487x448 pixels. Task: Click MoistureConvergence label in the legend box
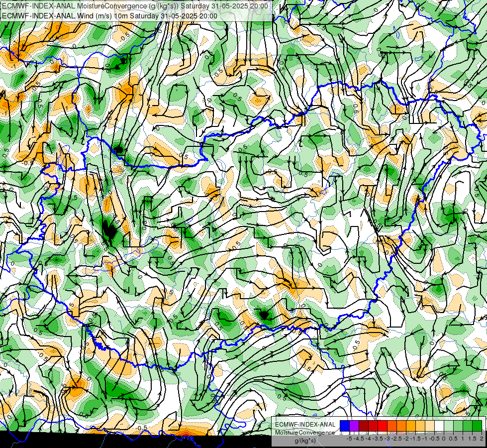click(305, 433)
